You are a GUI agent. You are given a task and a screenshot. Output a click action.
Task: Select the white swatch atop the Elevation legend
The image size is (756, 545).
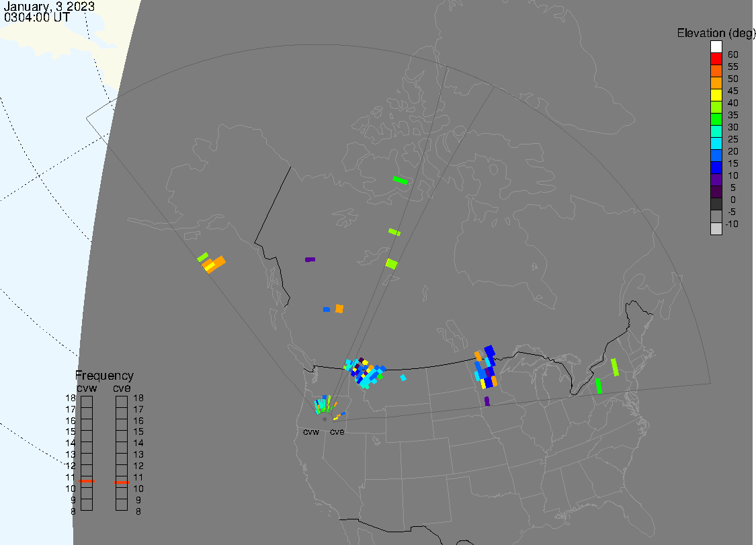point(716,47)
